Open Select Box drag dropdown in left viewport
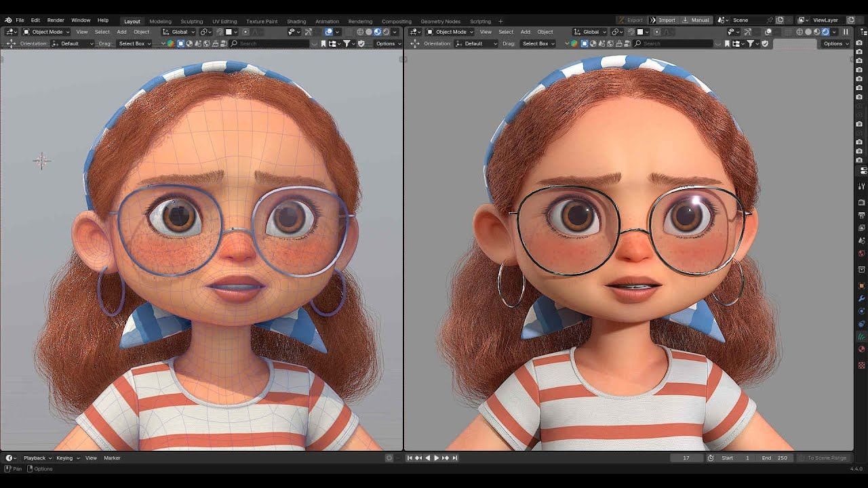868x488 pixels. 134,43
